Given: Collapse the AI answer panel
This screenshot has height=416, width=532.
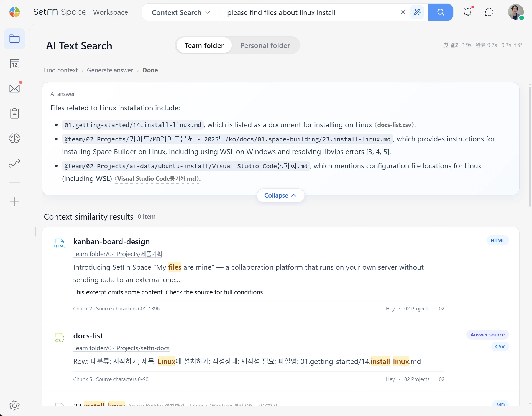Looking at the screenshot, I should pyautogui.click(x=280, y=195).
